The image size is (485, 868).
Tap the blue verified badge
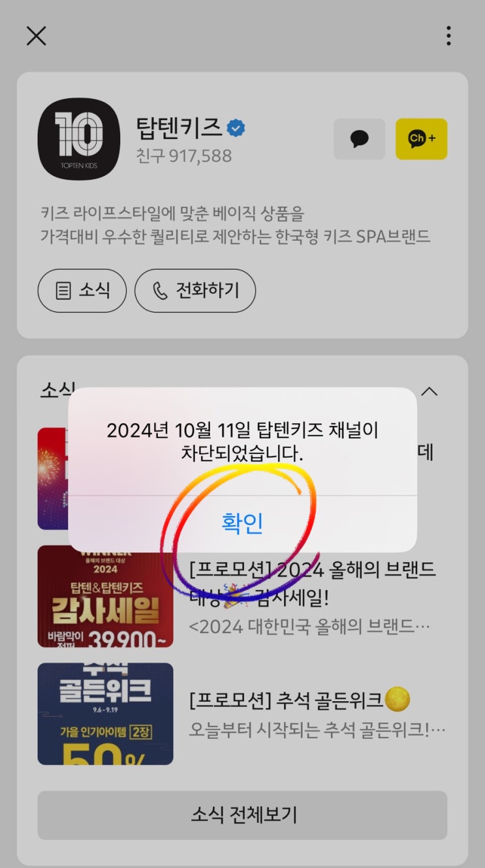(x=236, y=128)
